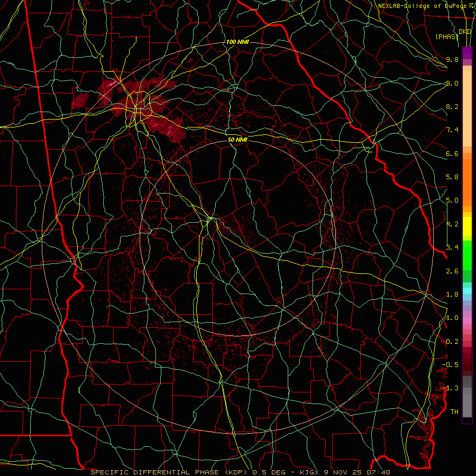Click the 100 NMI range ring label
The width and height of the screenshot is (476, 476).
coord(237,42)
